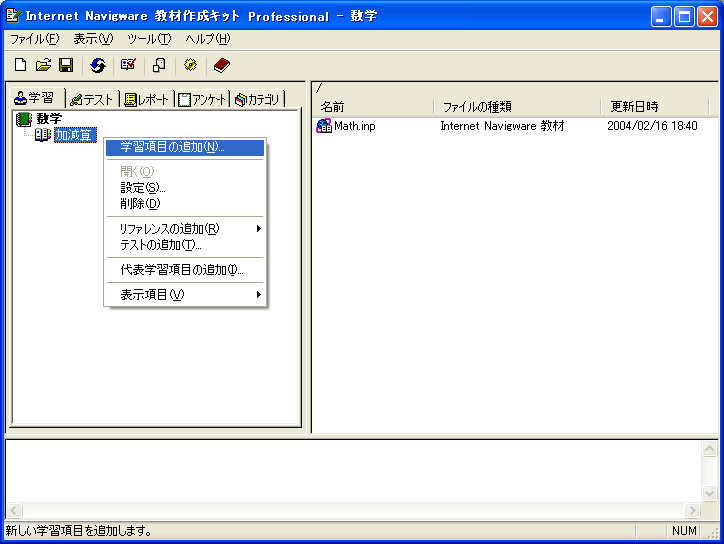Click the Math.inp file icon
Viewport: 724px width, 544px height.
point(324,126)
